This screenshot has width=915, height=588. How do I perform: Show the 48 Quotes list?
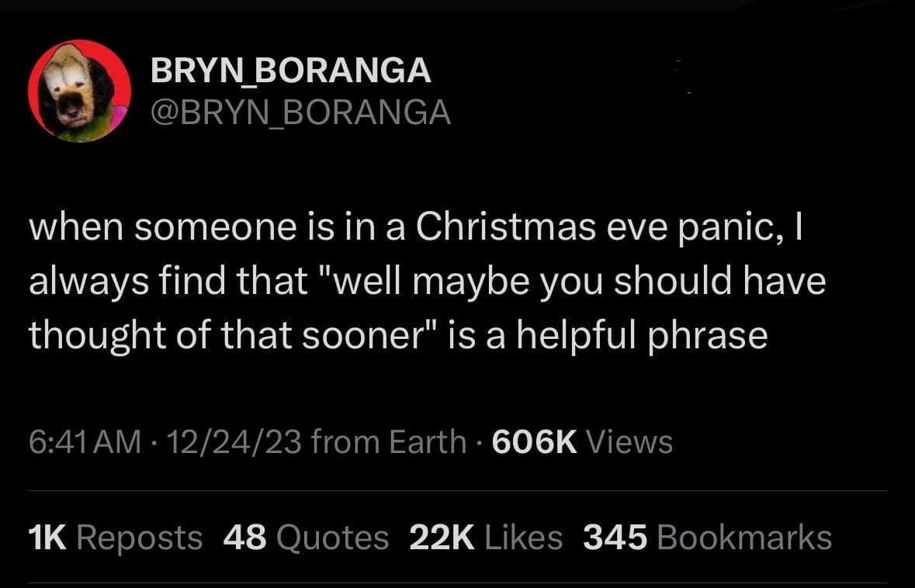point(306,538)
